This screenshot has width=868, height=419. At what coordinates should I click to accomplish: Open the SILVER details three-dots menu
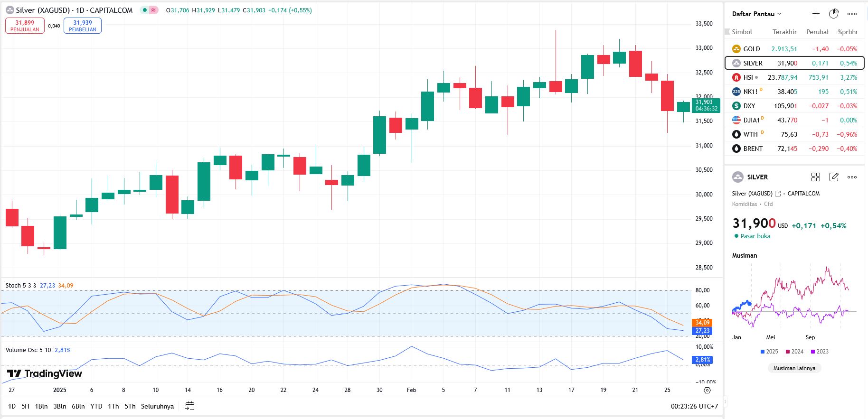(x=852, y=177)
